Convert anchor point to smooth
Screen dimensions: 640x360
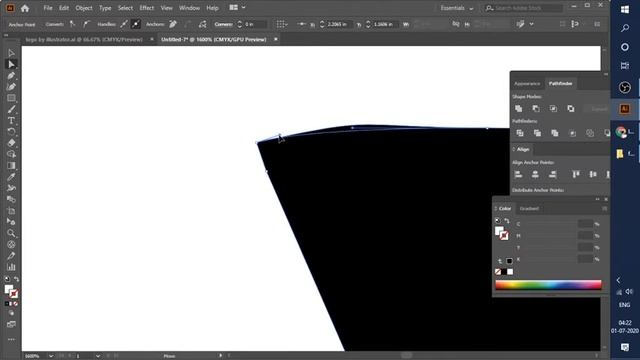pos(86,24)
